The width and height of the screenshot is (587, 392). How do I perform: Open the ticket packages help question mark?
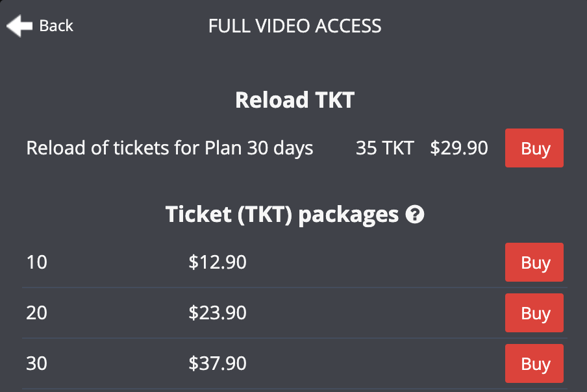414,215
